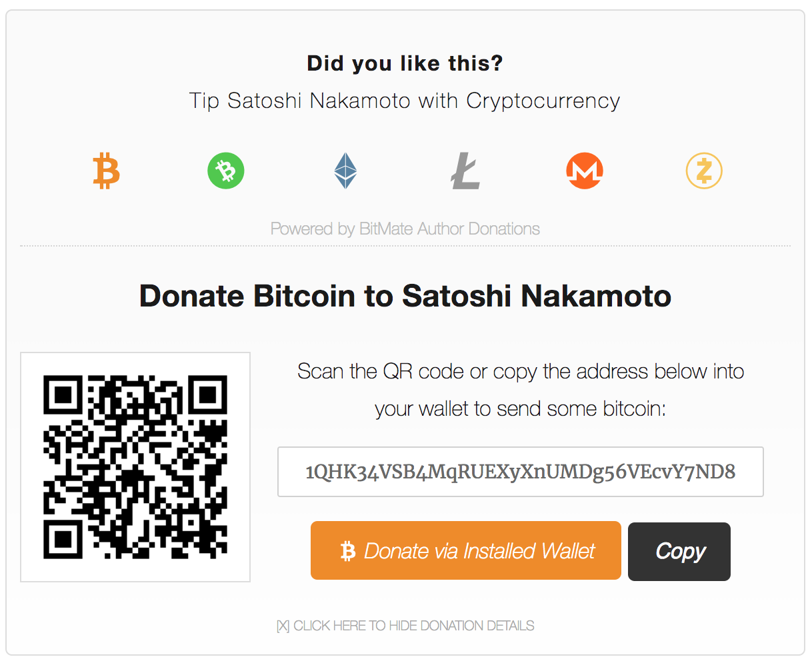Click the 'Scan the QR code' instruction text
Viewport: 812px width, 669px height.
(521, 371)
